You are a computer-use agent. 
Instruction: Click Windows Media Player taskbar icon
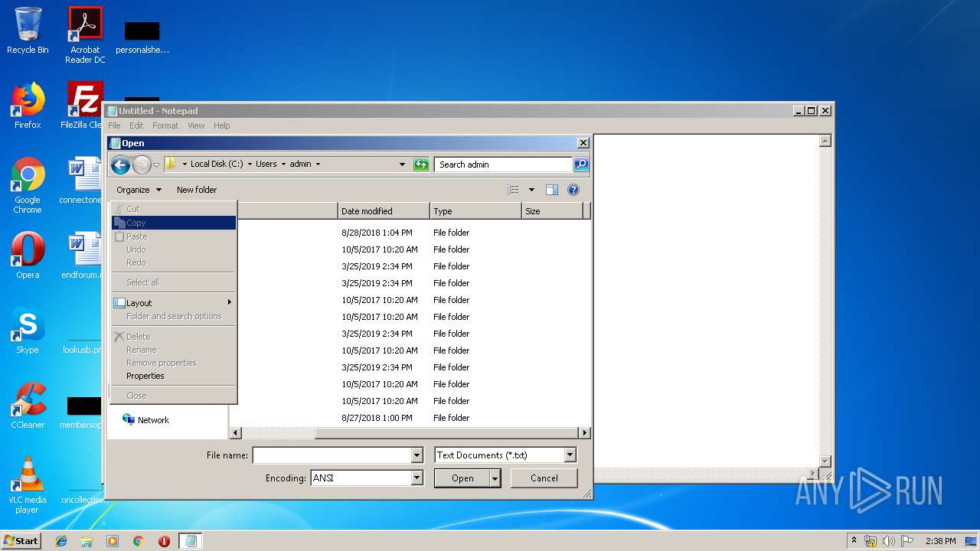tap(113, 541)
